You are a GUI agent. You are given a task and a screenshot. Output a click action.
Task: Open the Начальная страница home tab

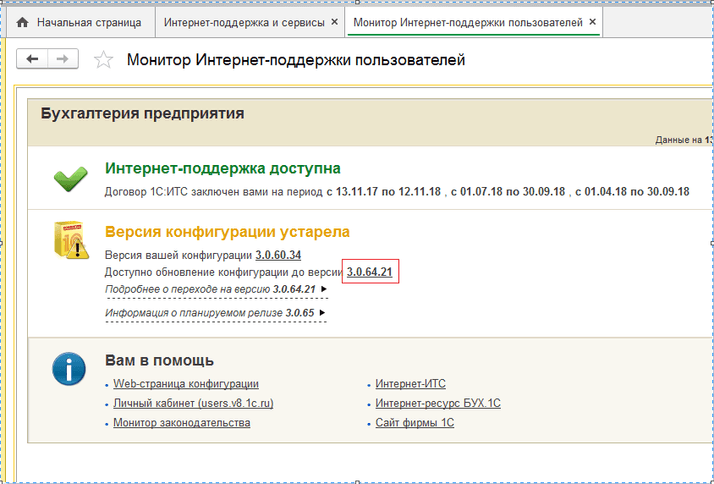81,22
